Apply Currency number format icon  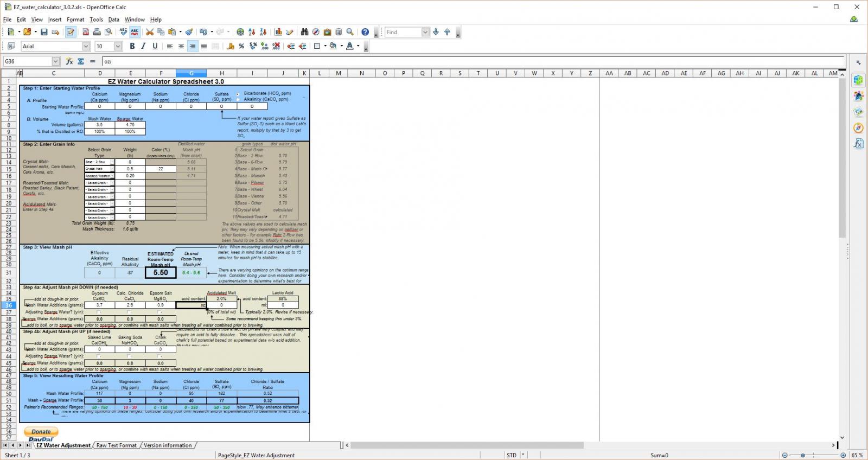pos(230,47)
